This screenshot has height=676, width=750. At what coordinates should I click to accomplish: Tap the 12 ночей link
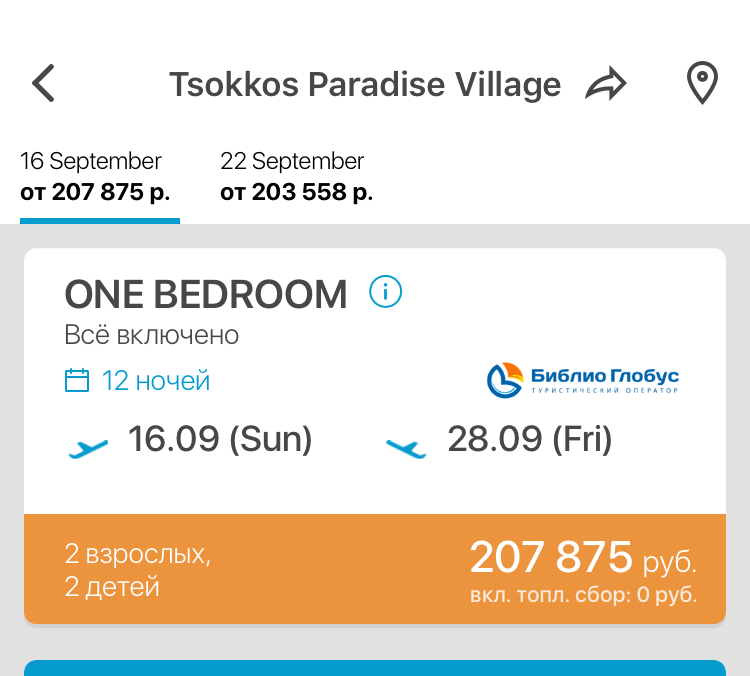click(x=156, y=381)
